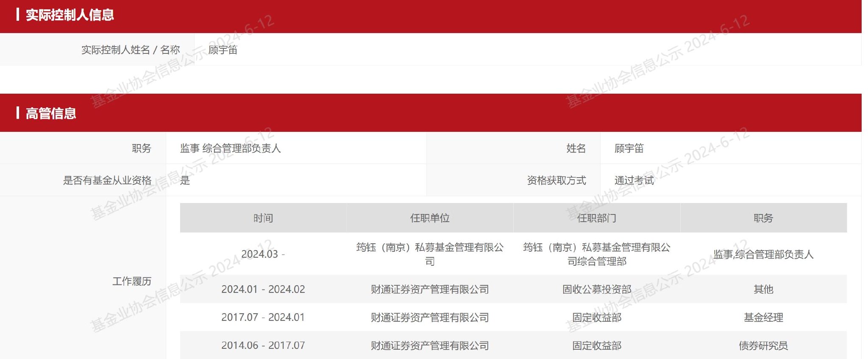868x359 pixels.
Task: Select executive name 顾宇笛 in 姓名 row
Action: coord(629,148)
